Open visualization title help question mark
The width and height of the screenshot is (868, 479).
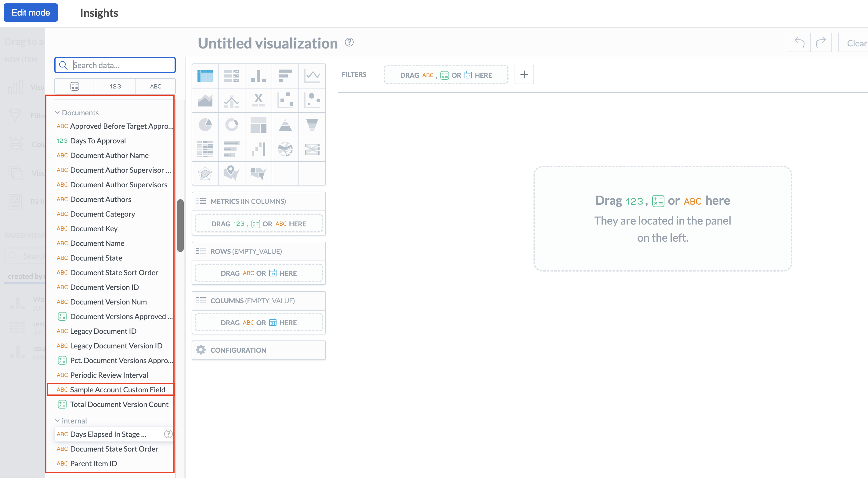[349, 42]
